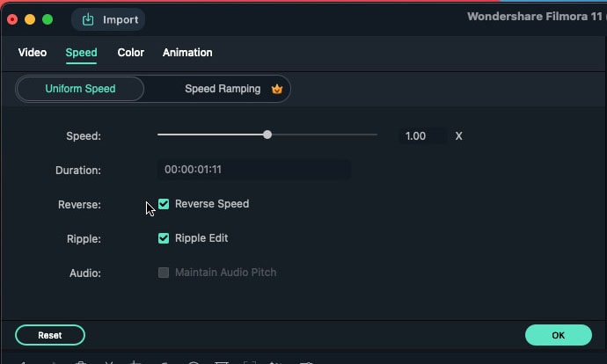Image resolution: width=607 pixels, height=364 pixels.
Task: Click the crown icon beside Speed Ramping
Action: click(x=276, y=89)
